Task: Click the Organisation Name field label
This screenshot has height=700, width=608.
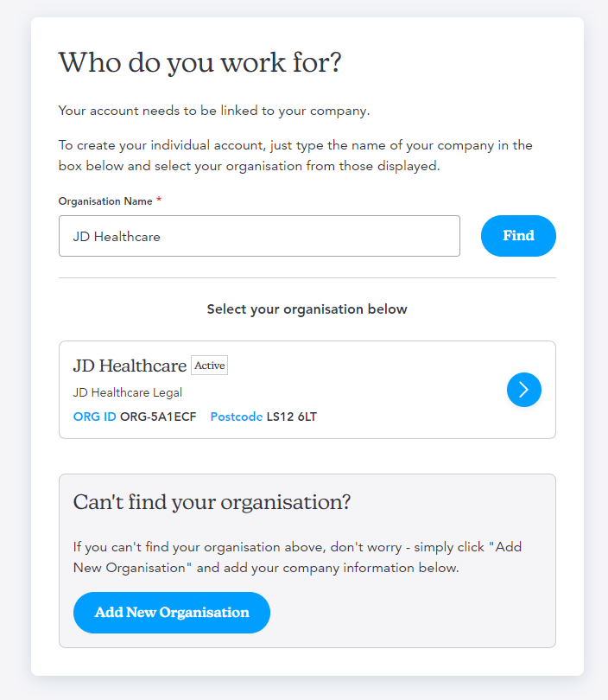Action: [x=105, y=201]
